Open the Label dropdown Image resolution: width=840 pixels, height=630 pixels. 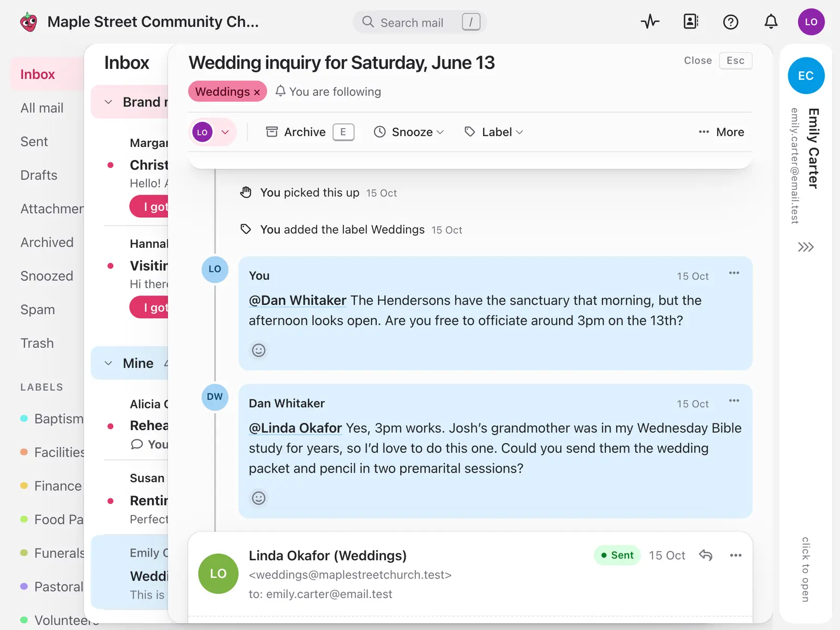pyautogui.click(x=493, y=132)
